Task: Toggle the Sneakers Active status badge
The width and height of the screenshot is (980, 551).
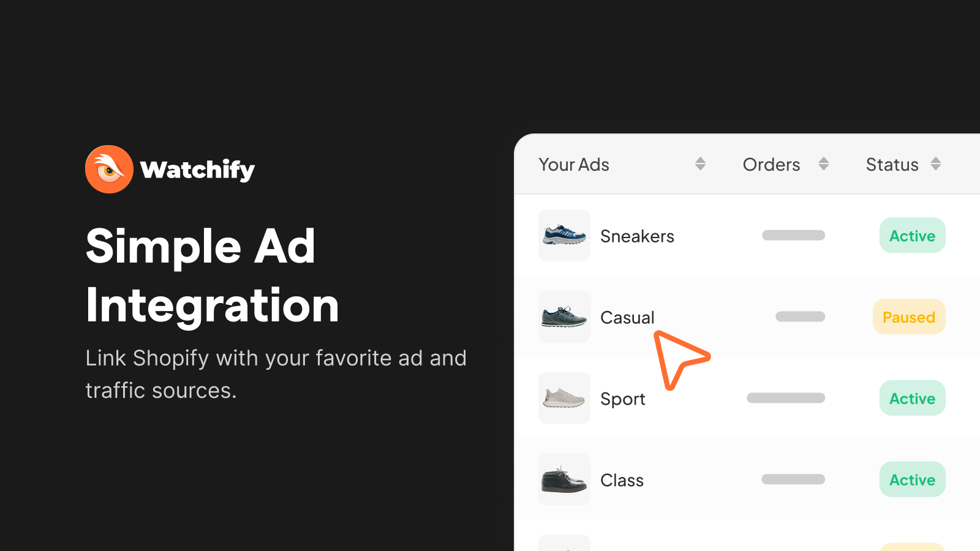Action: point(912,235)
